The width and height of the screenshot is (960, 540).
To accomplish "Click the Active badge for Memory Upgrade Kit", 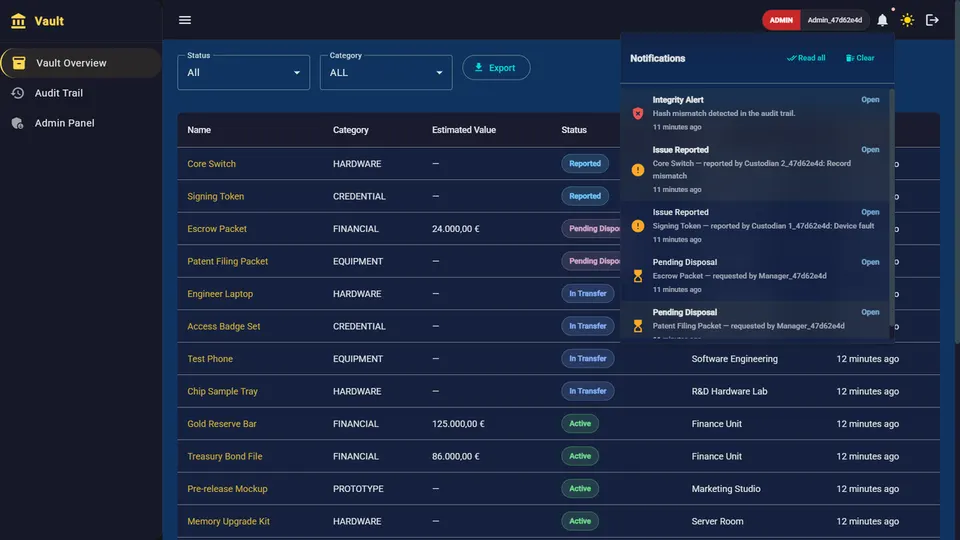I will coord(580,521).
